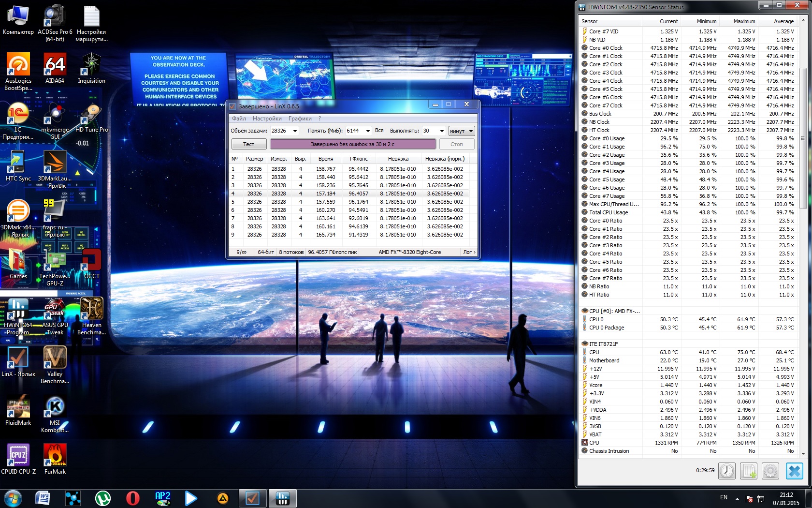Open the Графики menu in LinX
Viewport: 812px width, 508px height.
point(300,119)
